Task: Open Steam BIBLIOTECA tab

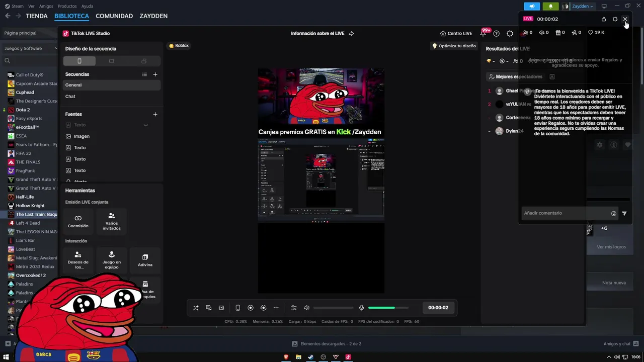Action: pos(71,16)
